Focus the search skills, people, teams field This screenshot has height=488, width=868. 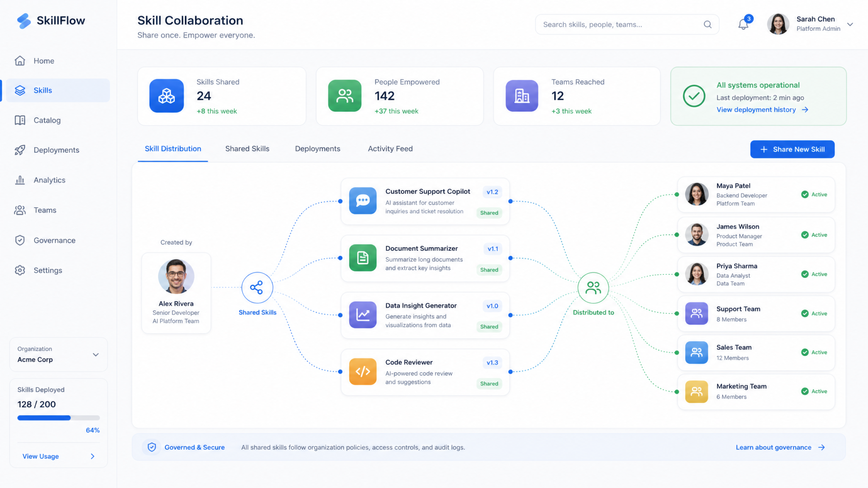click(627, 25)
